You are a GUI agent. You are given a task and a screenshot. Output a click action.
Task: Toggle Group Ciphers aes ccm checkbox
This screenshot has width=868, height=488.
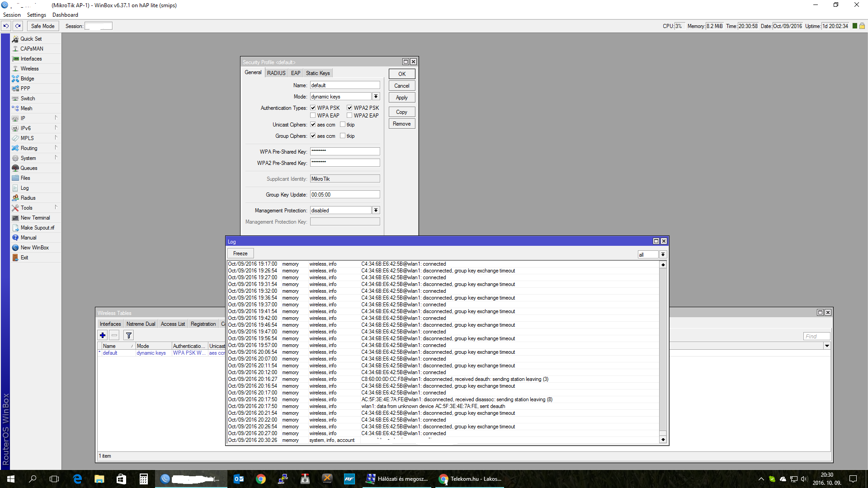point(313,136)
